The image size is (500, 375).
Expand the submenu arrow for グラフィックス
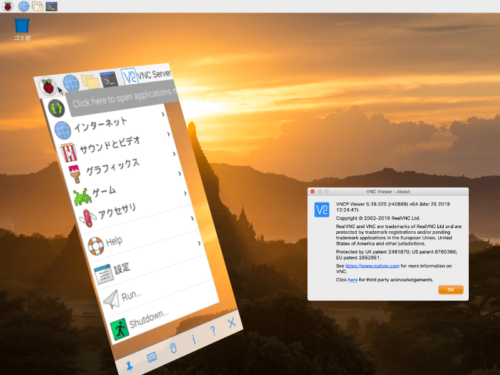(x=174, y=154)
